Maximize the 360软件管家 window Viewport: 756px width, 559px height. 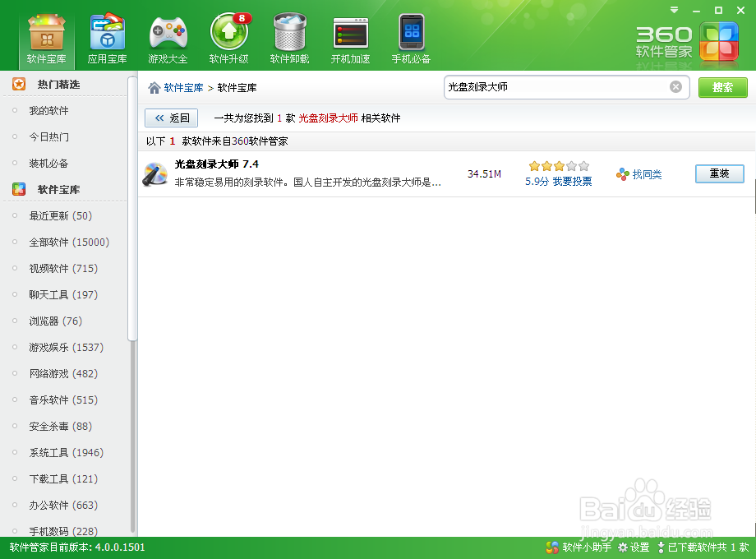[x=718, y=10]
